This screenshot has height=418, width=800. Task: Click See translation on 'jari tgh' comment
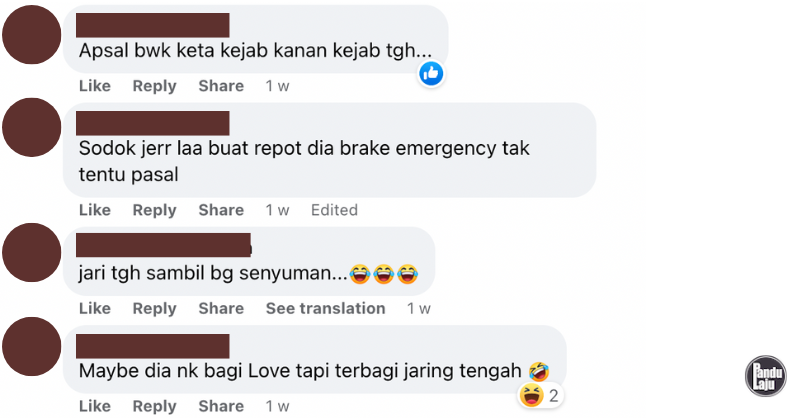coord(326,308)
